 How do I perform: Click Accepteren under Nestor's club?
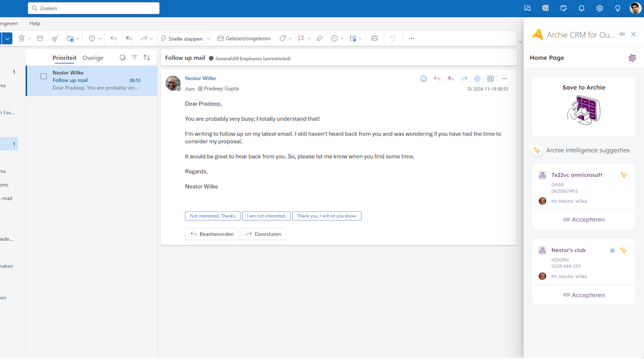[584, 295]
